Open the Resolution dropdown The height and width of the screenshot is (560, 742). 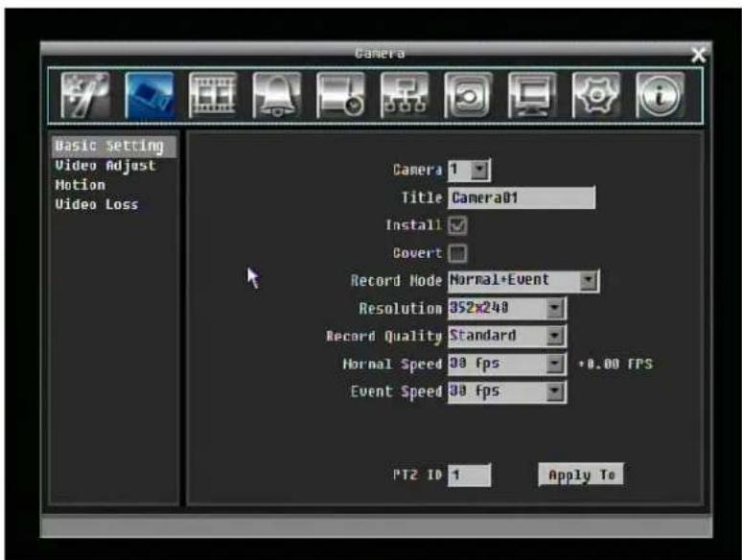point(507,309)
